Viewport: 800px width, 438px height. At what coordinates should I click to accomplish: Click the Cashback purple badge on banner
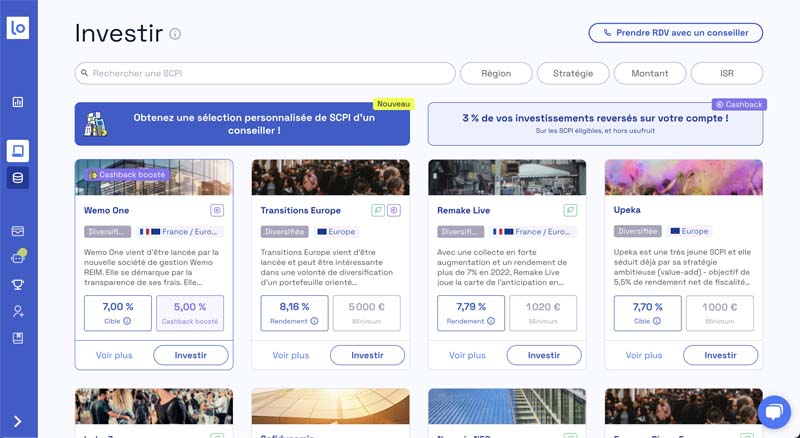(739, 104)
